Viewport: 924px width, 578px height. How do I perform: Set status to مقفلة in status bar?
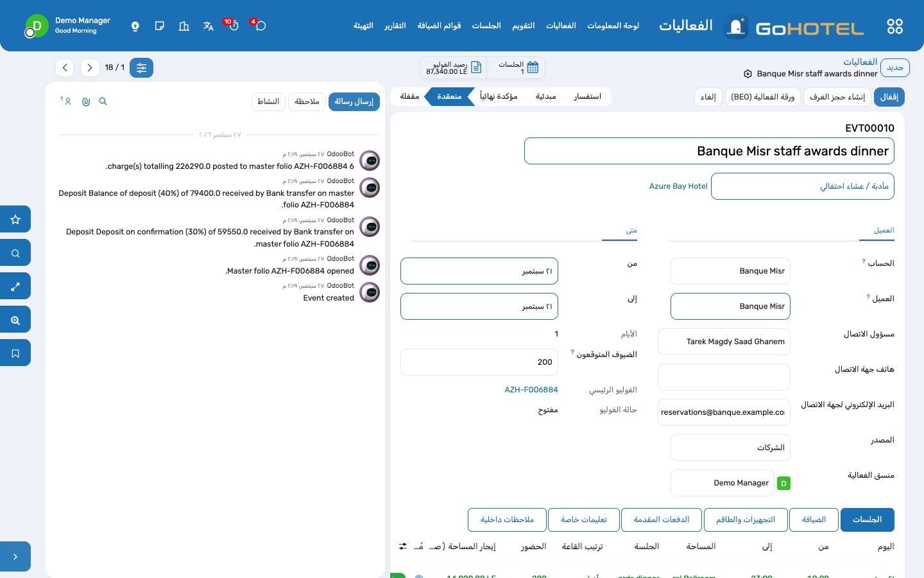[x=409, y=96]
